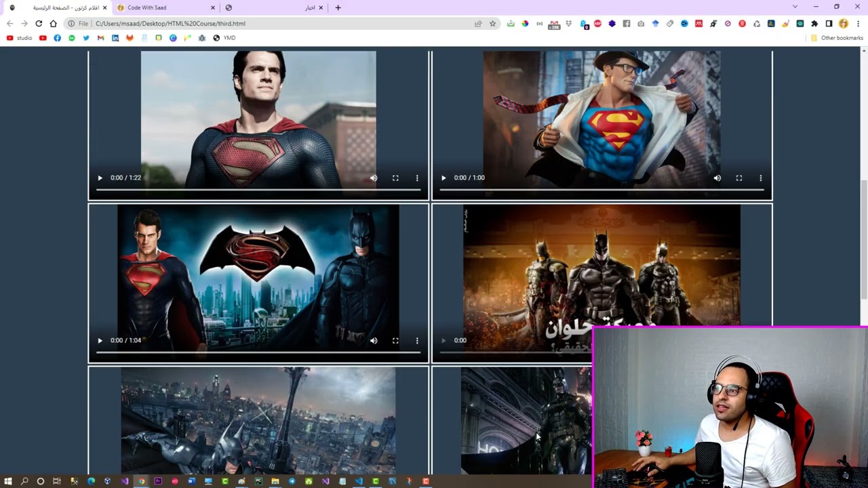Mute the 1:22 Superman video
This screenshot has width=868, height=488.
tap(374, 178)
